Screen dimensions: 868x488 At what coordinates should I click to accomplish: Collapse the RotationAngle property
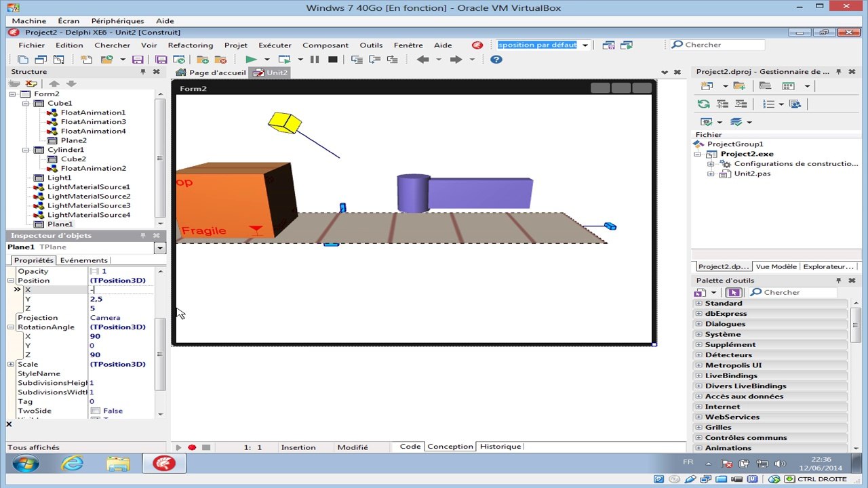[x=11, y=327]
